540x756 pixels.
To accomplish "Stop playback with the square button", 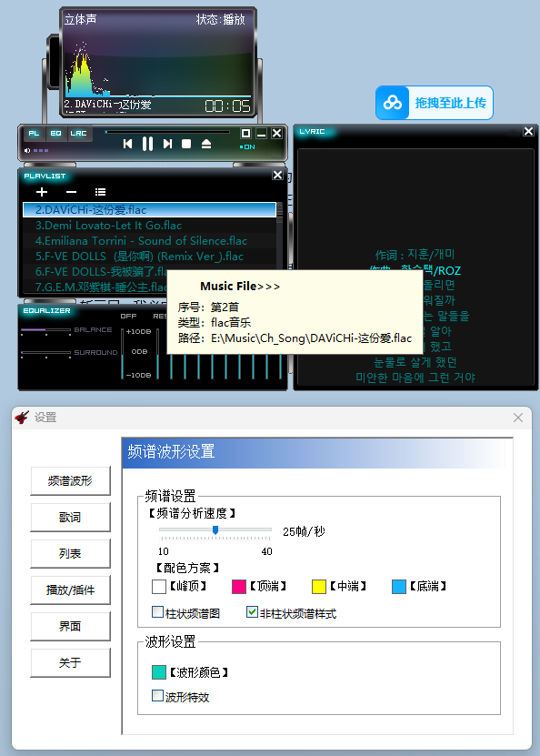I will (x=186, y=144).
